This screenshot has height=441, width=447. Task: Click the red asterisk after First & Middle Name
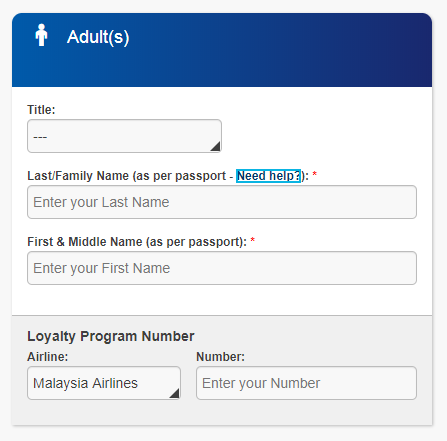click(x=253, y=240)
